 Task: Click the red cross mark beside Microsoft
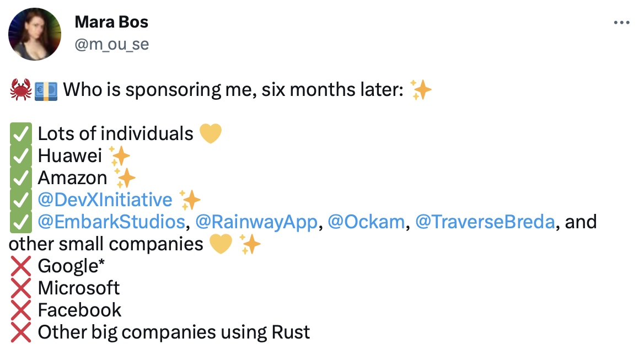tap(20, 288)
